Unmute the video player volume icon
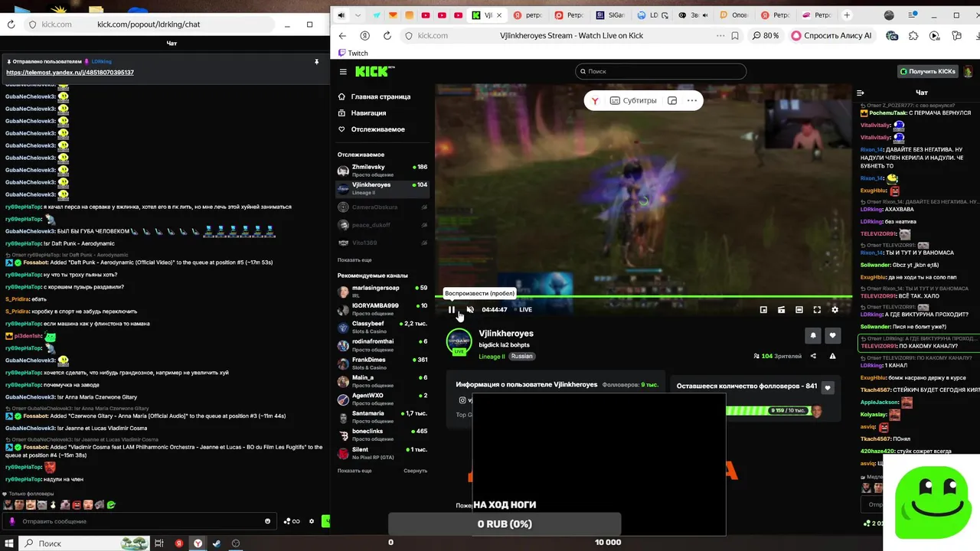 click(x=470, y=309)
